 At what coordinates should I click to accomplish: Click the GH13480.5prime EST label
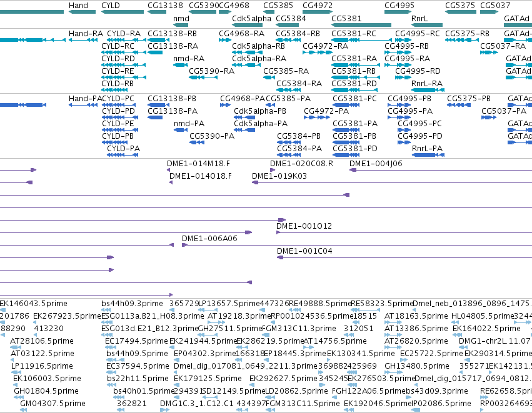[x=416, y=366]
